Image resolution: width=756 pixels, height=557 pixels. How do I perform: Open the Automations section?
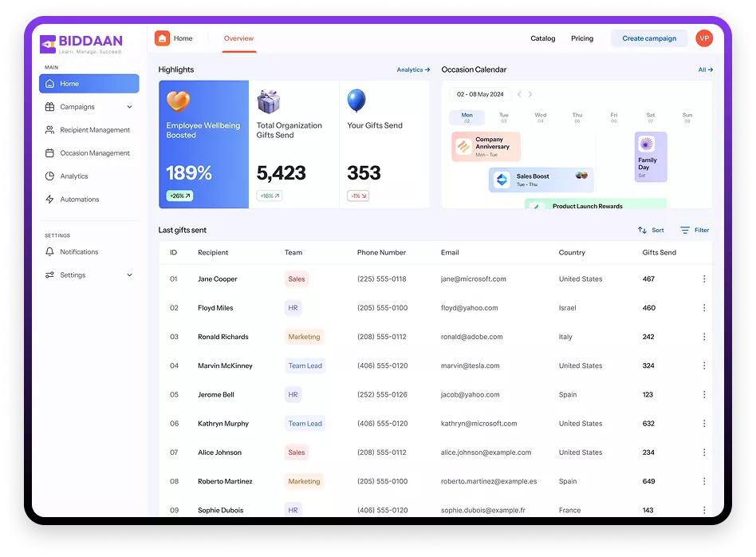49,199
